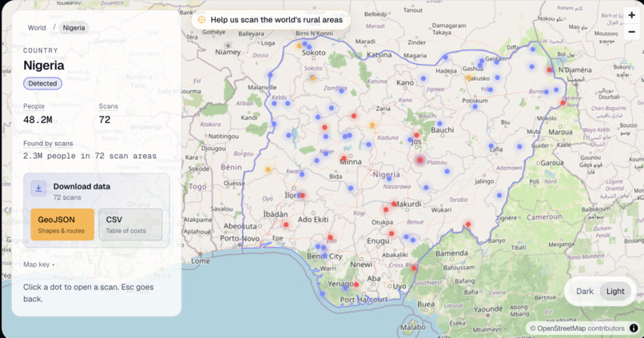The width and height of the screenshot is (644, 338).
Task: Open the large red scan dot near Plateau
Action: tap(419, 160)
